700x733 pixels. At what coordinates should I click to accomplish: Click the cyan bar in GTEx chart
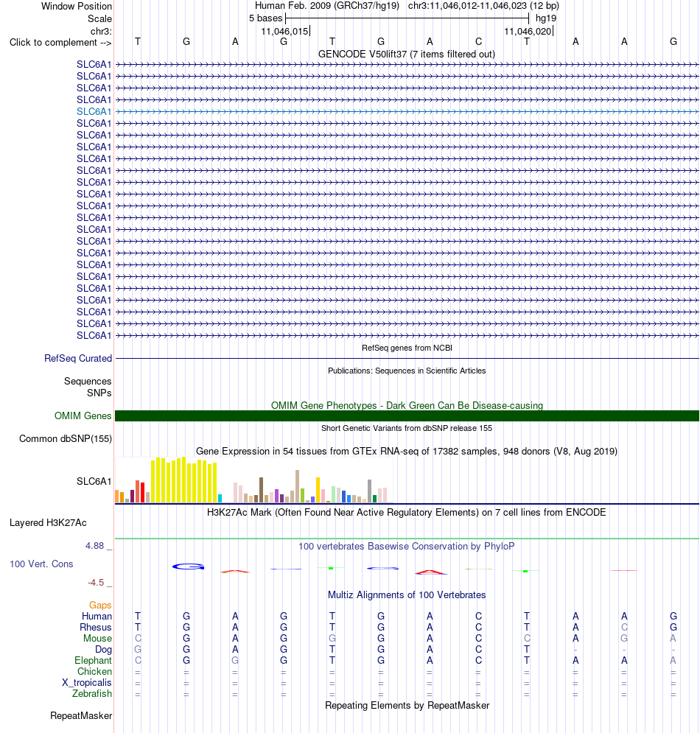click(x=220, y=498)
